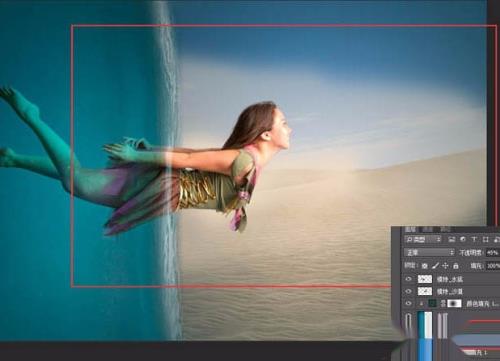Click the 不透明度 opacity value field

493,253
